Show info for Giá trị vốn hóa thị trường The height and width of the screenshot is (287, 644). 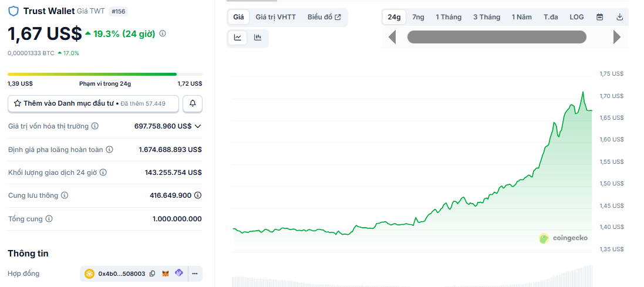click(x=95, y=126)
